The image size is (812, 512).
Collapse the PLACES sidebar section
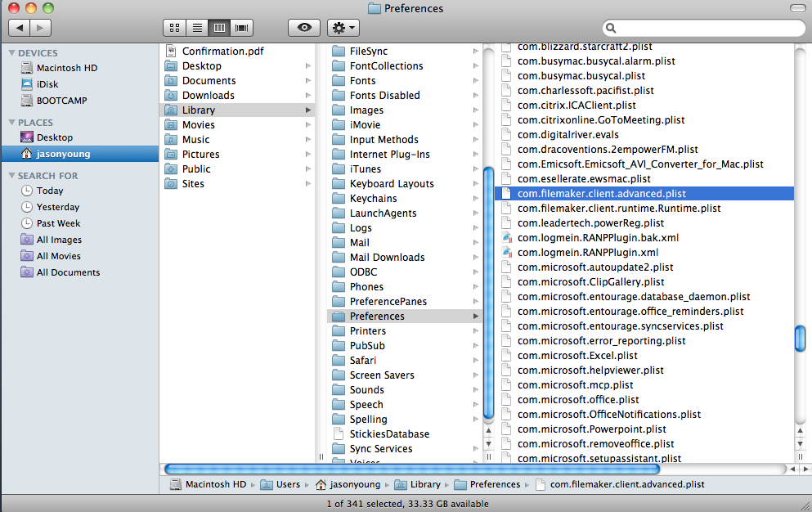(11, 123)
